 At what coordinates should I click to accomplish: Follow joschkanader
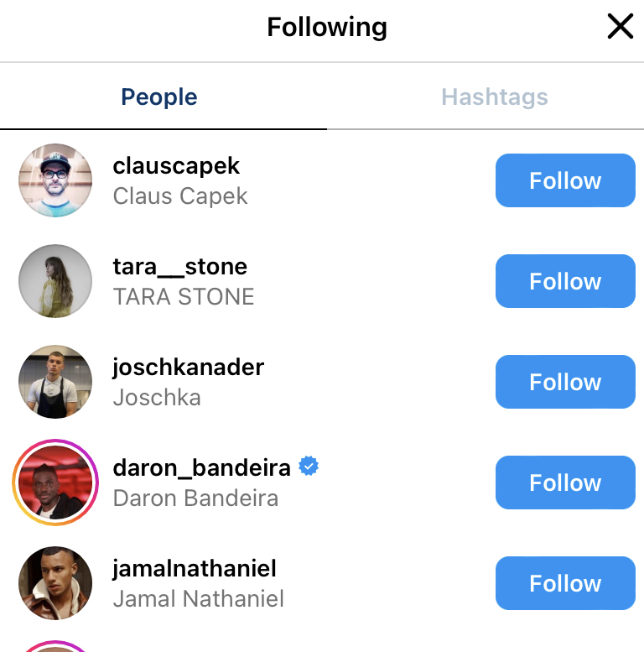click(565, 382)
